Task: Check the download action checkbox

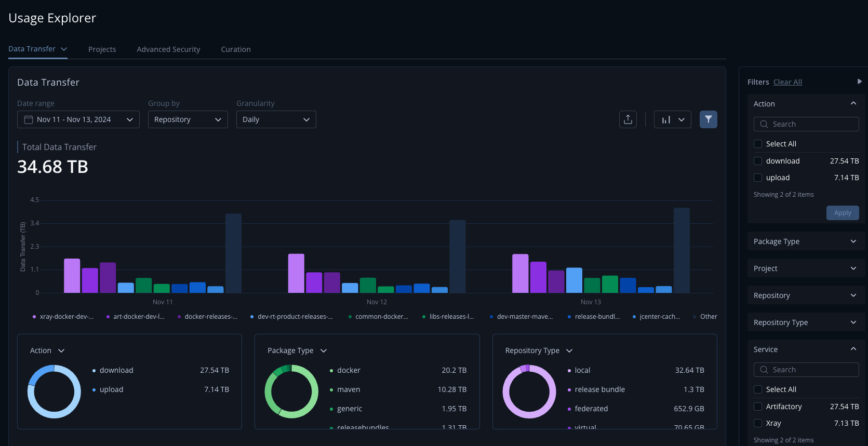Action: click(758, 161)
